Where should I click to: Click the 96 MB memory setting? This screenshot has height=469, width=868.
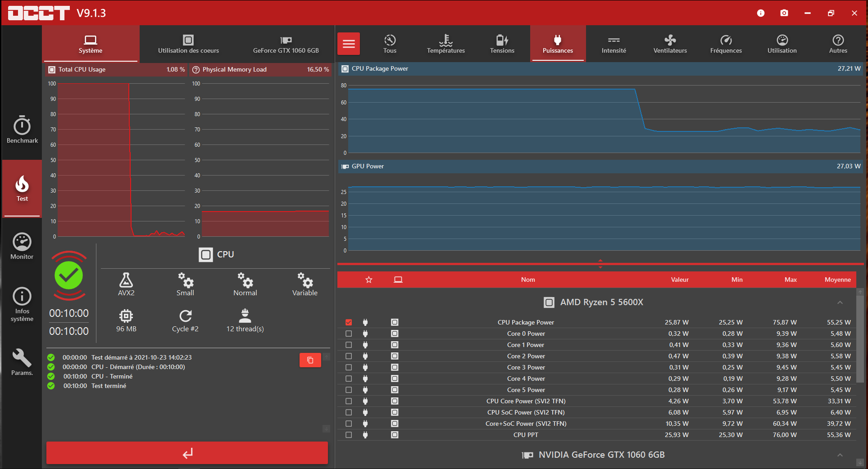click(x=126, y=320)
